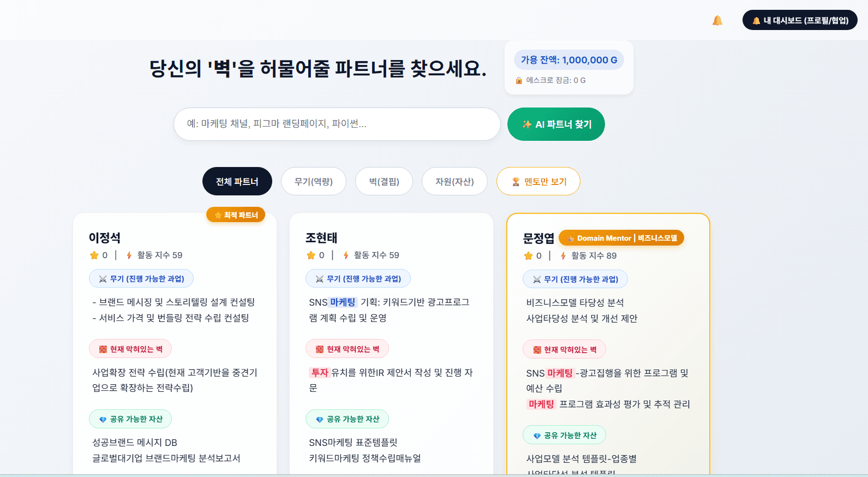Open 문정엽 partner profile name
868x477 pixels.
[x=538, y=238]
